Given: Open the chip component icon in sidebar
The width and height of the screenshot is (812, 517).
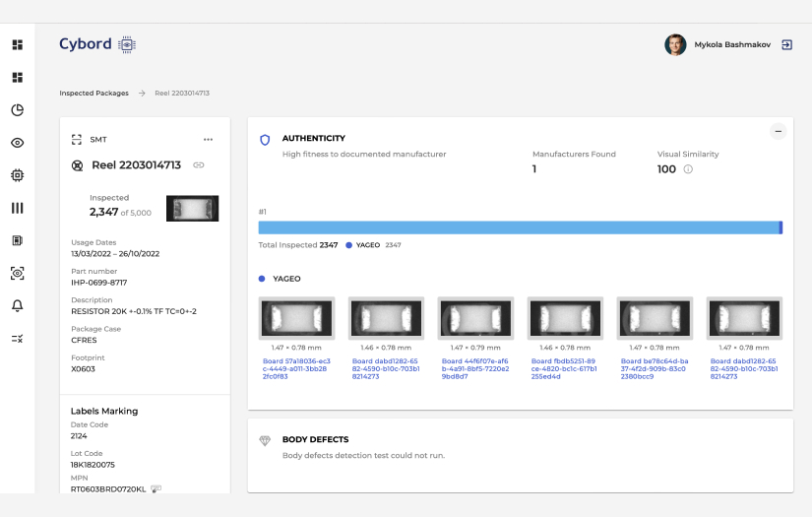Looking at the screenshot, I should pyautogui.click(x=17, y=175).
